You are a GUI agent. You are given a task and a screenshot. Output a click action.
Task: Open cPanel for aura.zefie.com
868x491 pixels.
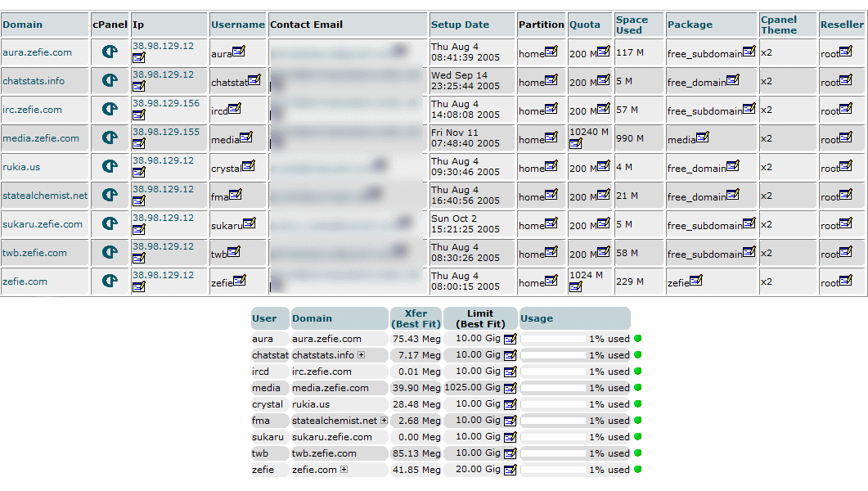click(x=110, y=52)
